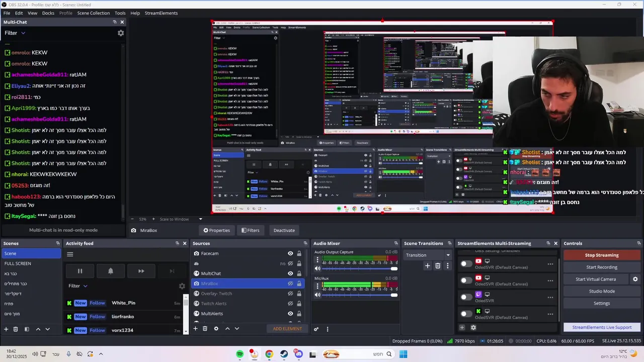Move the source up in Sources
The image size is (644, 362).
pyautogui.click(x=227, y=329)
